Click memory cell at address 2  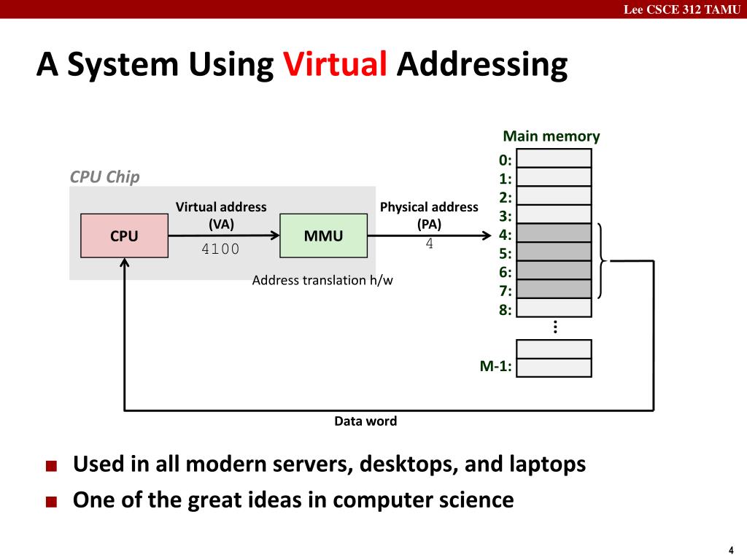(554, 195)
